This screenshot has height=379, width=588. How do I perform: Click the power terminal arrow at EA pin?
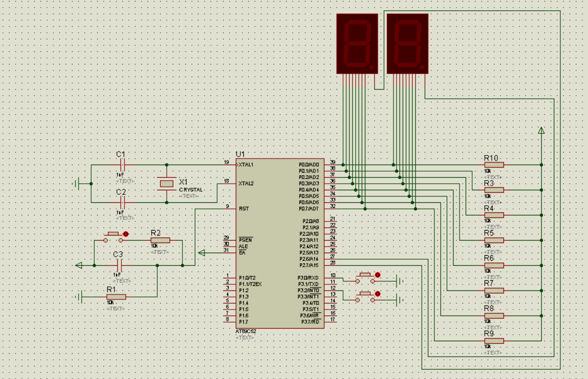(202, 253)
